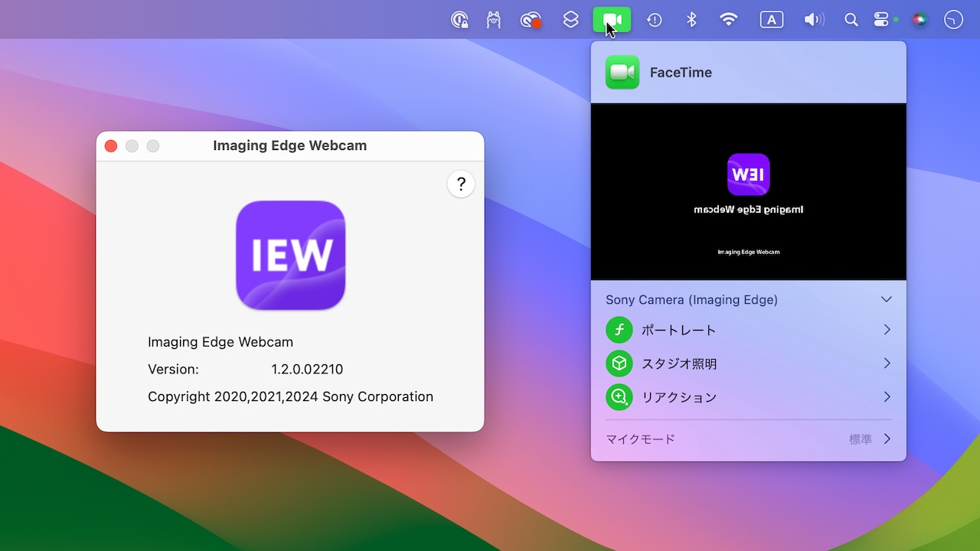The height and width of the screenshot is (551, 980).
Task: Click the マイクモード label
Action: point(641,439)
